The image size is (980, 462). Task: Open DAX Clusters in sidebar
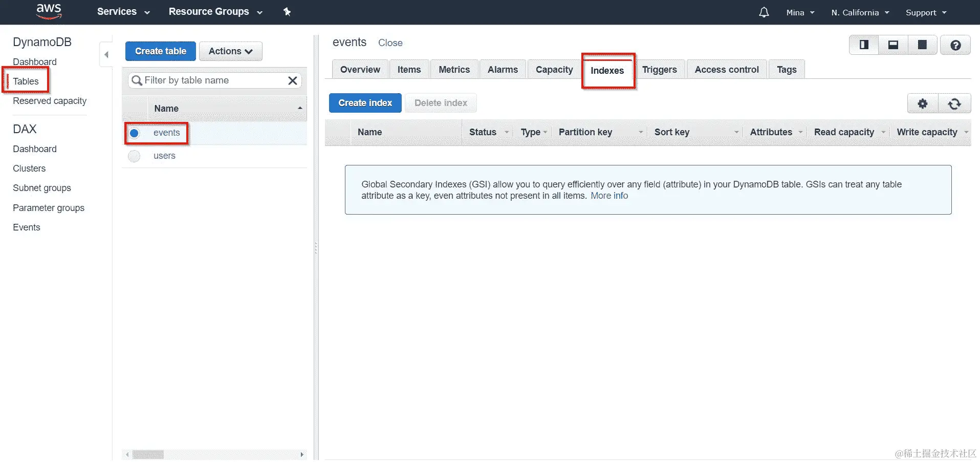tap(29, 169)
